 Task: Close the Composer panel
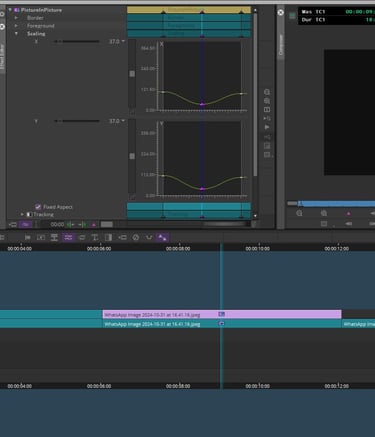click(281, 12)
